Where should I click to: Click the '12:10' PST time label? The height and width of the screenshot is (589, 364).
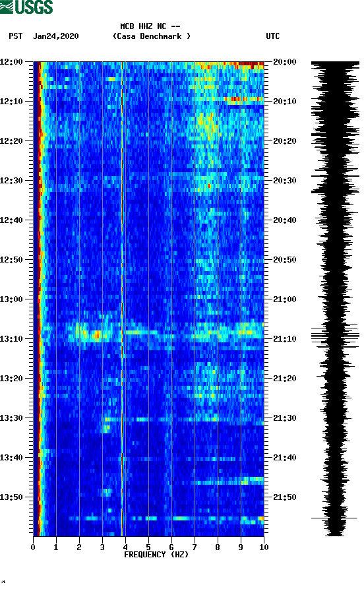pyautogui.click(x=11, y=101)
